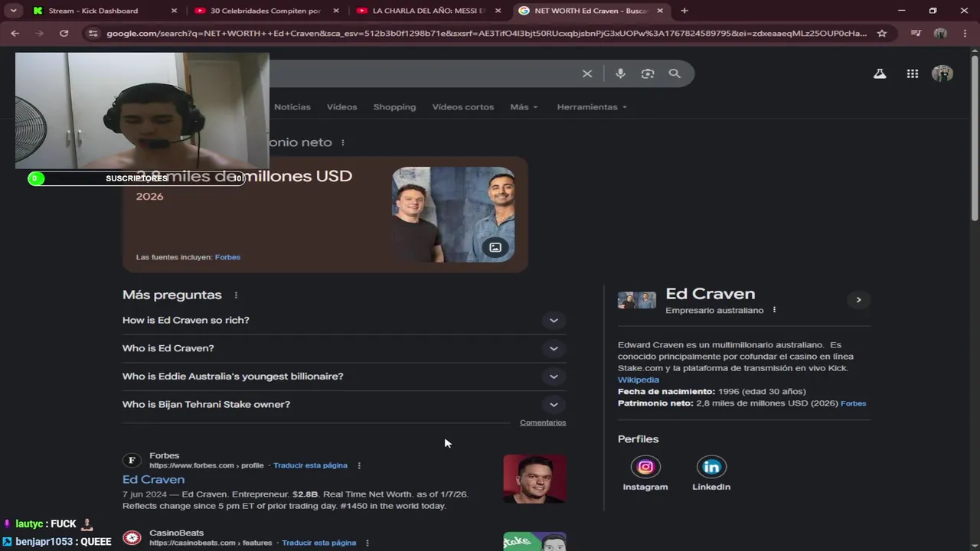The image size is (980, 551).
Task: Select the Shopping search filter
Action: [394, 107]
